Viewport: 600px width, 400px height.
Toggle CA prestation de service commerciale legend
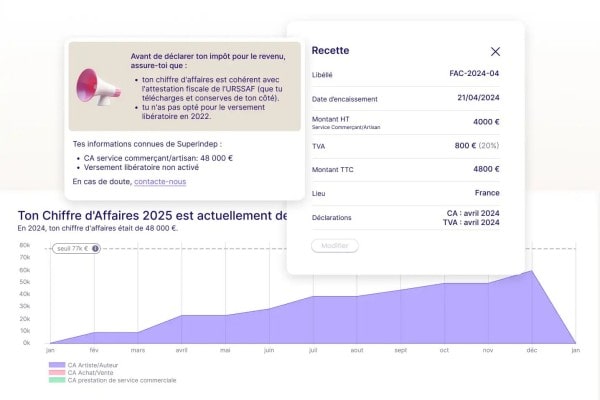[56, 380]
